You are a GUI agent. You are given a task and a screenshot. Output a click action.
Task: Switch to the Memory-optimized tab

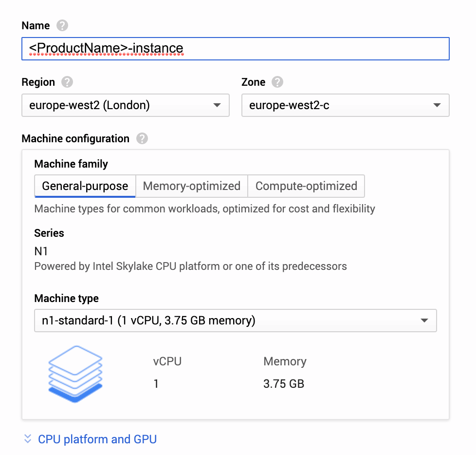point(192,186)
